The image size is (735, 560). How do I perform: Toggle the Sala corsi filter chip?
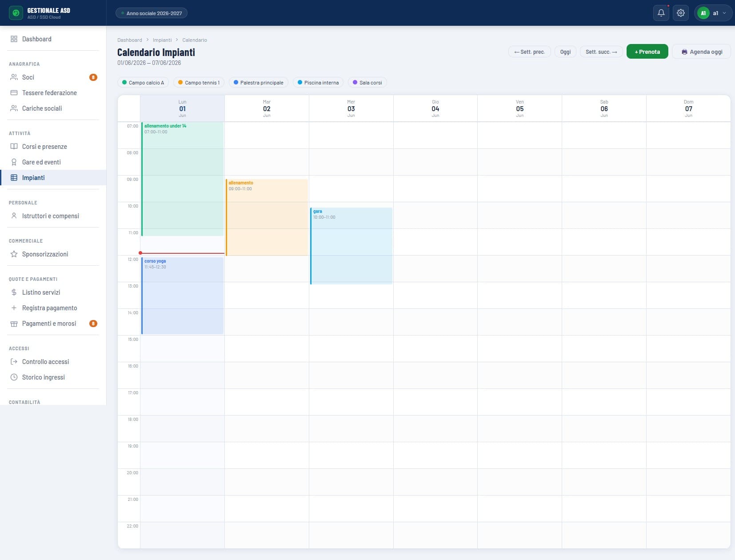pyautogui.click(x=367, y=83)
